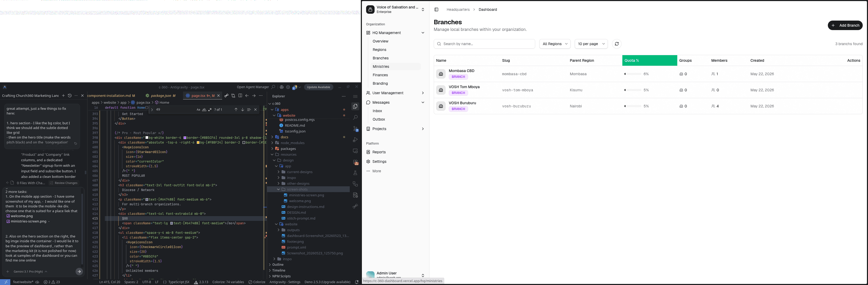Viewport: 868px width, 285px height.
Task: Open Inbox under Messages
Action: click(x=377, y=111)
